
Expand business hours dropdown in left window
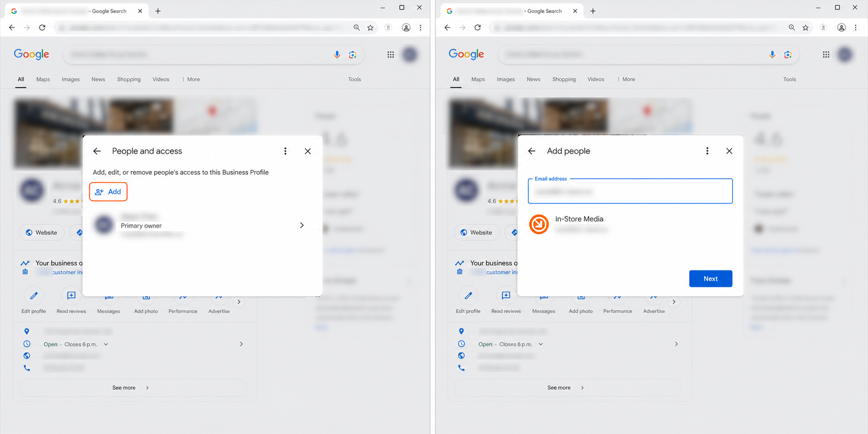click(106, 344)
